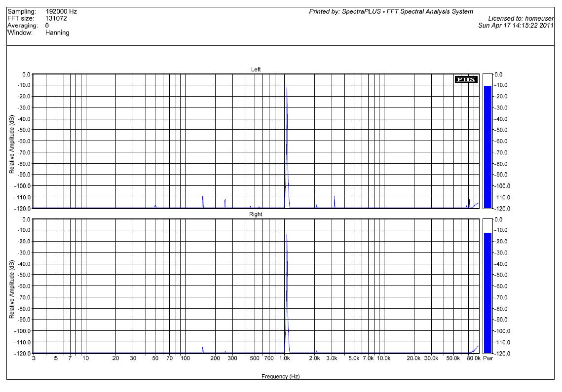The image size is (562, 392).
Task: Click the 'Pwr' label under power bars
Action: click(488, 358)
